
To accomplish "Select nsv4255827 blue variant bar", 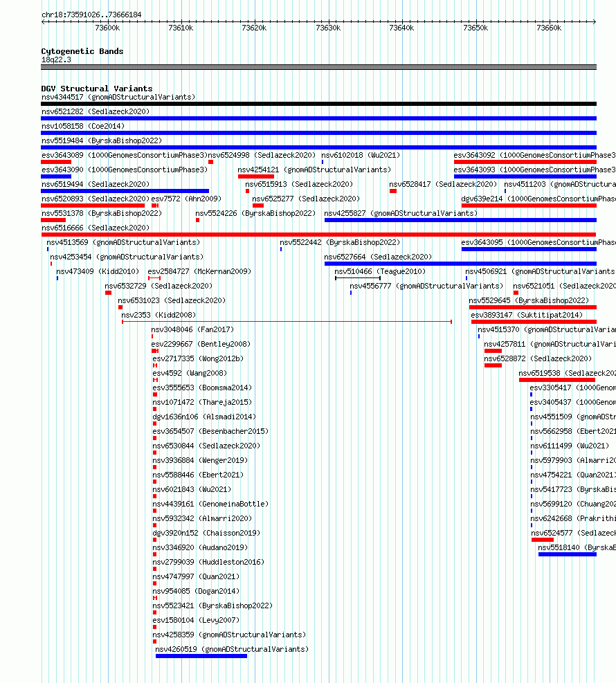I will click(x=460, y=220).
